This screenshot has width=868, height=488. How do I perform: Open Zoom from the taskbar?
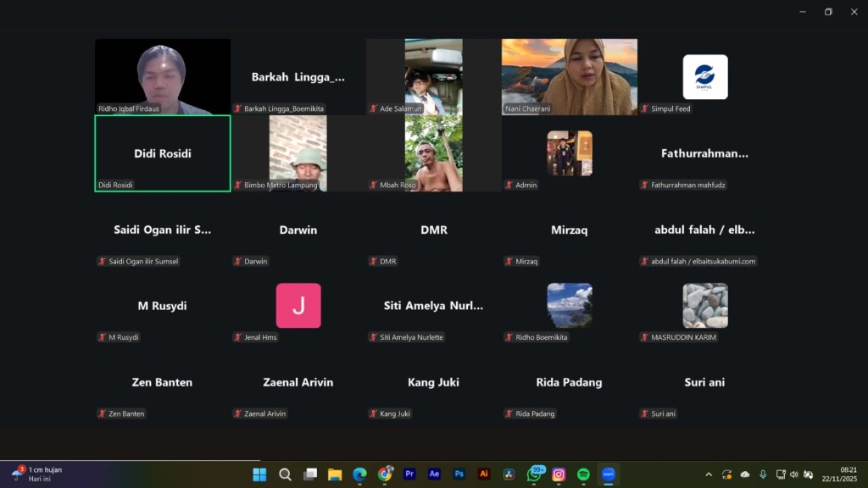(608, 474)
